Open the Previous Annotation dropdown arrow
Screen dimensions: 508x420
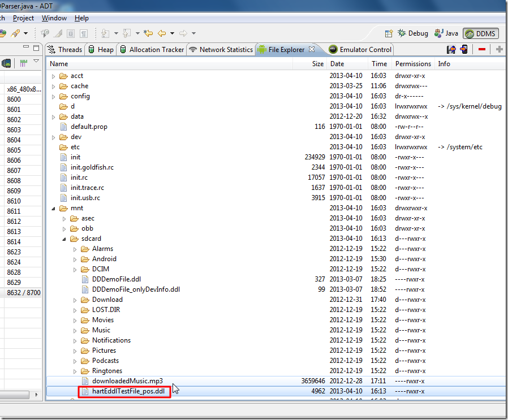(x=137, y=33)
